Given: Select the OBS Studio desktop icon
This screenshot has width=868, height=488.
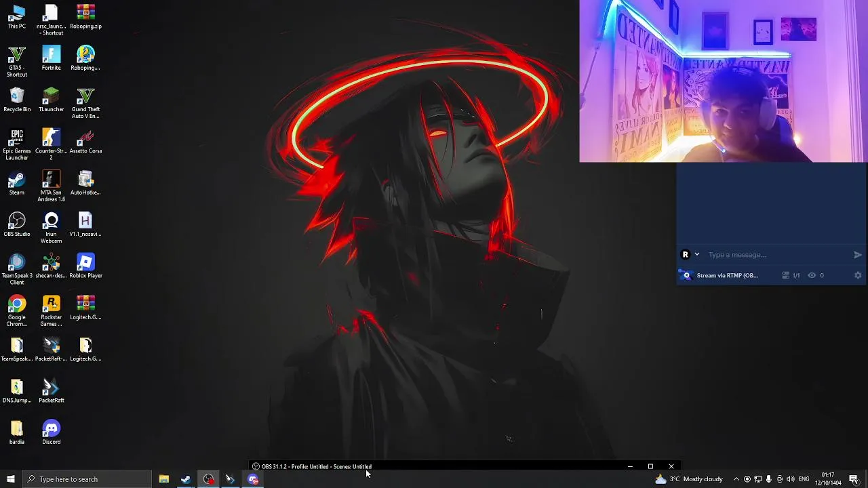Looking at the screenshot, I should tap(17, 225).
